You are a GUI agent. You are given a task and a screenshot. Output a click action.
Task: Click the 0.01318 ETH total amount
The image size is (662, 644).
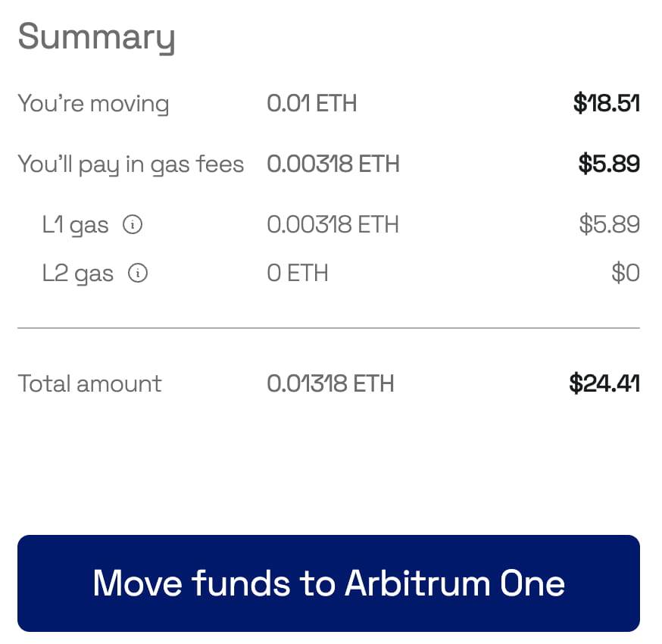[330, 383]
